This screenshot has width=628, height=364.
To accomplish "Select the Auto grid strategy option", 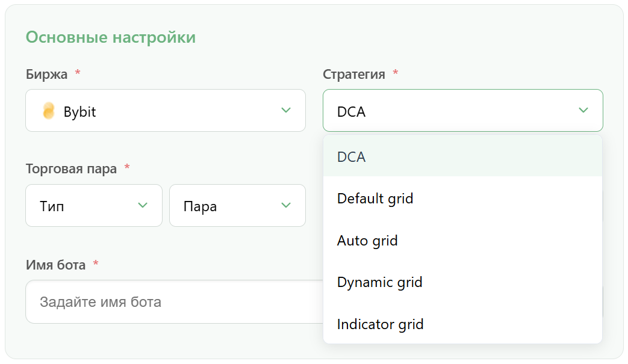I will (x=462, y=241).
